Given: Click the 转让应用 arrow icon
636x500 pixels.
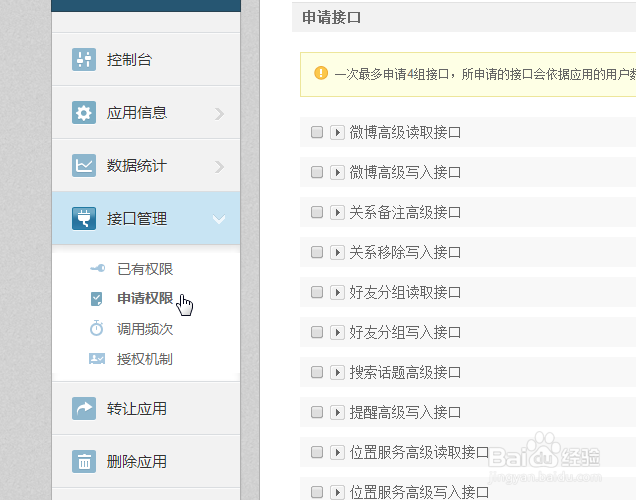Looking at the screenshot, I should 84,408.
